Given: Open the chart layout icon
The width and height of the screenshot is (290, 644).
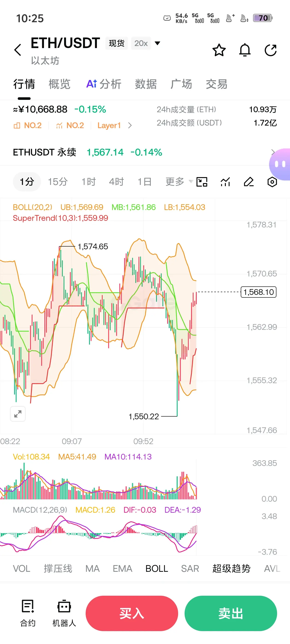Looking at the screenshot, I should [202, 182].
